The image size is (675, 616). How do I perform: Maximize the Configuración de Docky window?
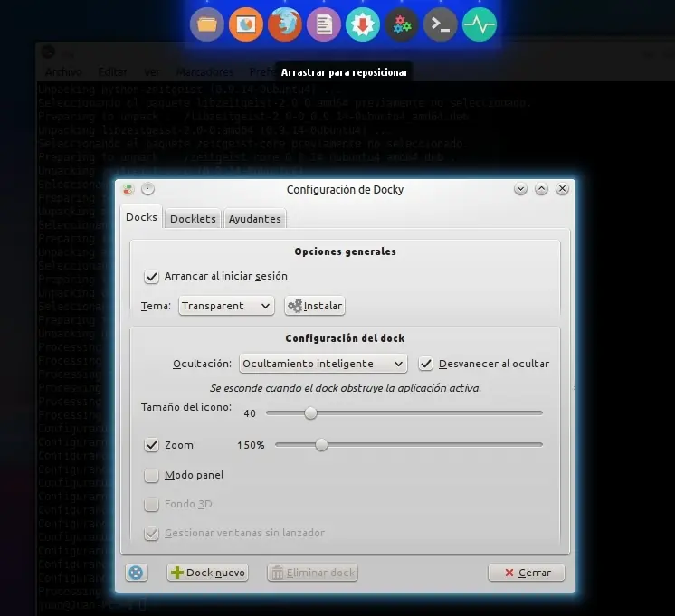pyautogui.click(x=541, y=188)
